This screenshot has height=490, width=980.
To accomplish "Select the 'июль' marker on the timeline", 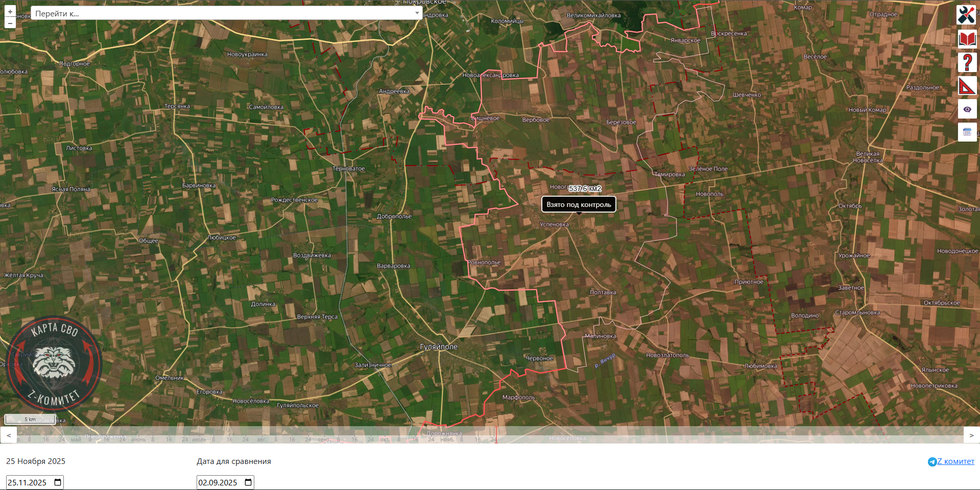I will point(199,439).
